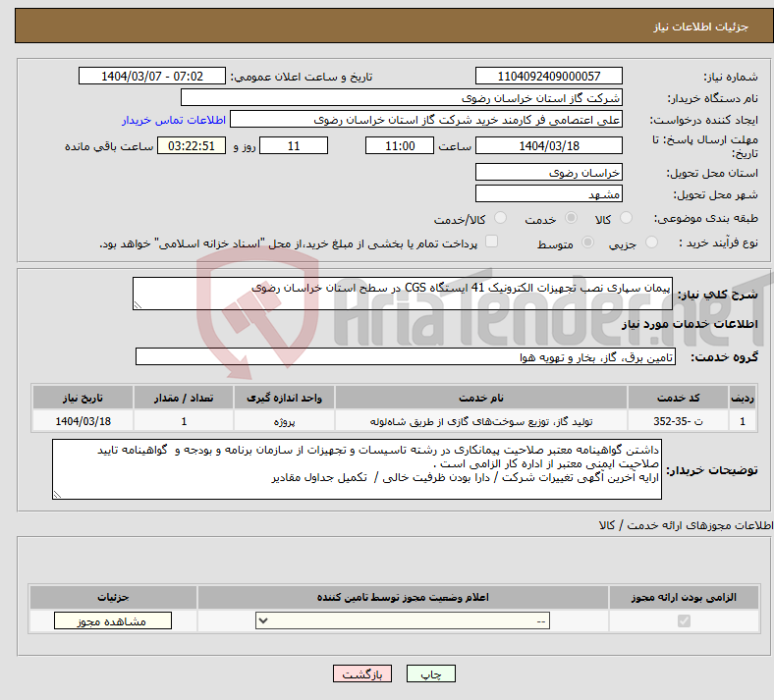Select the کالا/خدمت radio button
The image size is (774, 700).
501,218
